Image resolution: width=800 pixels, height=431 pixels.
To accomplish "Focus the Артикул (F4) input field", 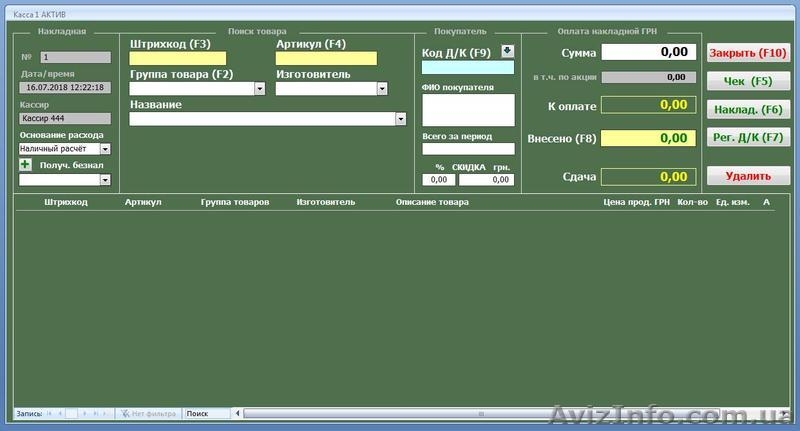I will (x=326, y=59).
